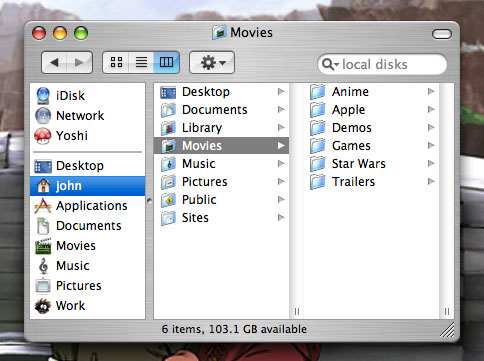Select the Star Wars folder
This screenshot has width=484, height=361.
(x=371, y=164)
